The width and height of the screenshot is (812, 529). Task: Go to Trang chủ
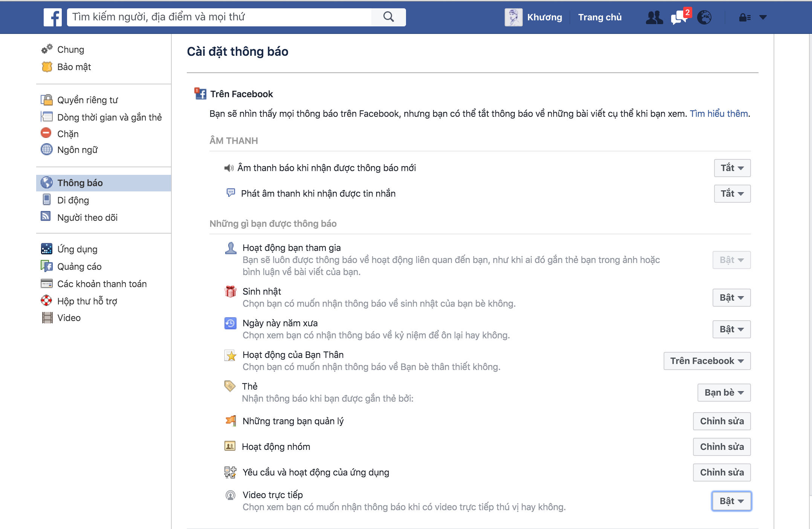[x=600, y=17]
